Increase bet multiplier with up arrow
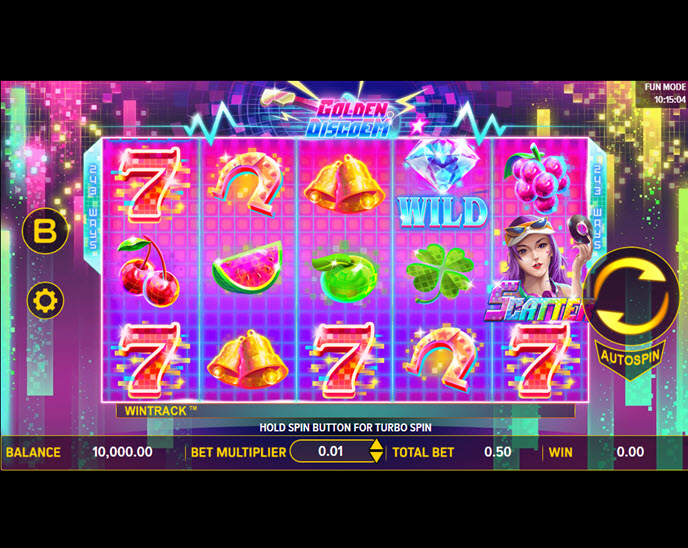 [376, 444]
